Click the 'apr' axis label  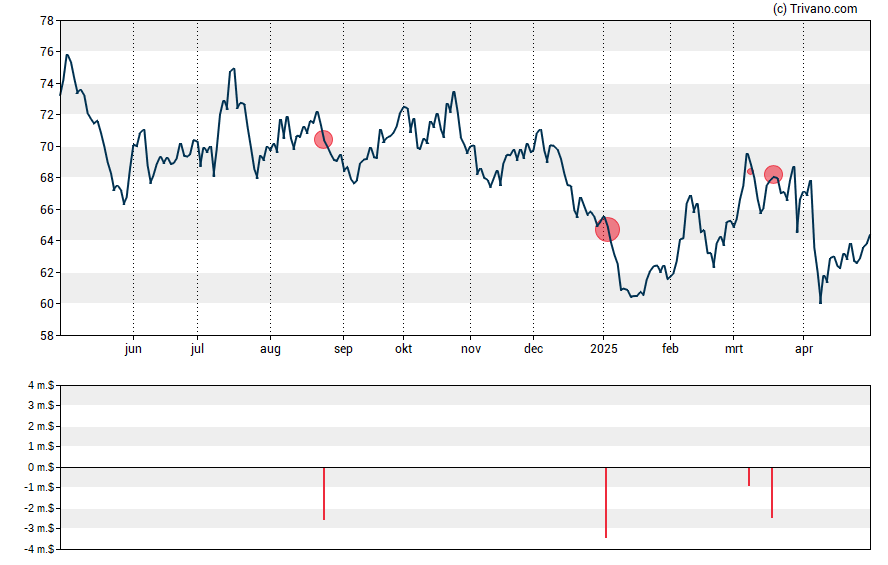804,349
